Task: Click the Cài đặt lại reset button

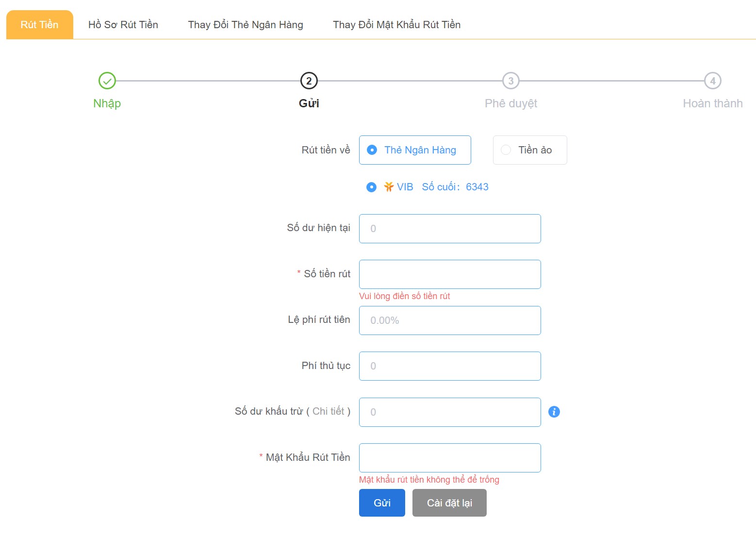Action: [449, 503]
